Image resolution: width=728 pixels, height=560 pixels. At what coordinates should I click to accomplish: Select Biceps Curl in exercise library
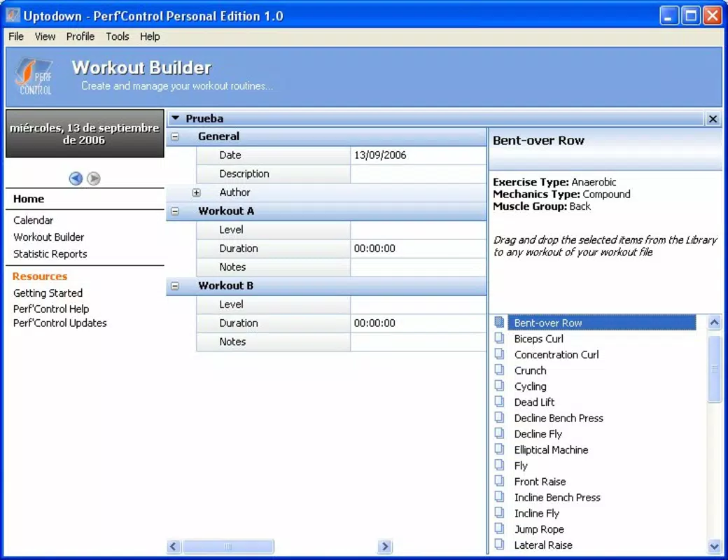[x=538, y=339]
